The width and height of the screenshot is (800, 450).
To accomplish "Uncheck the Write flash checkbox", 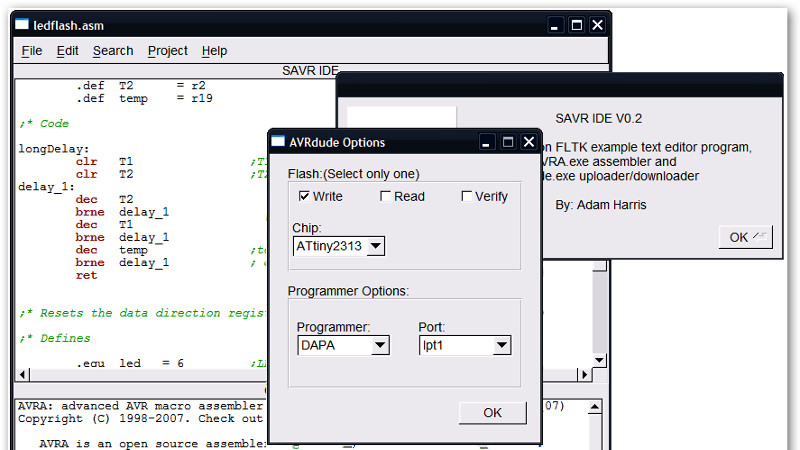I will (x=305, y=196).
